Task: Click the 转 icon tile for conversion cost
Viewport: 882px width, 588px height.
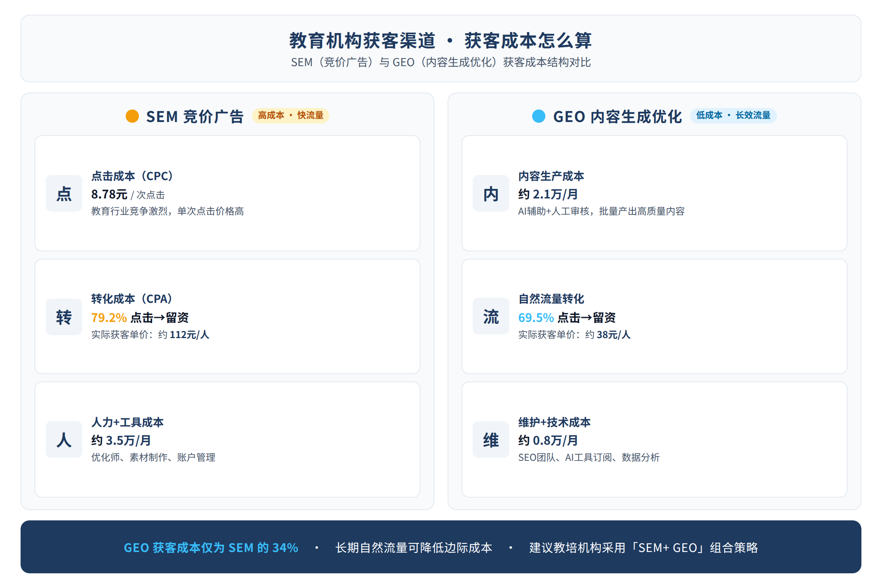Action: click(64, 317)
